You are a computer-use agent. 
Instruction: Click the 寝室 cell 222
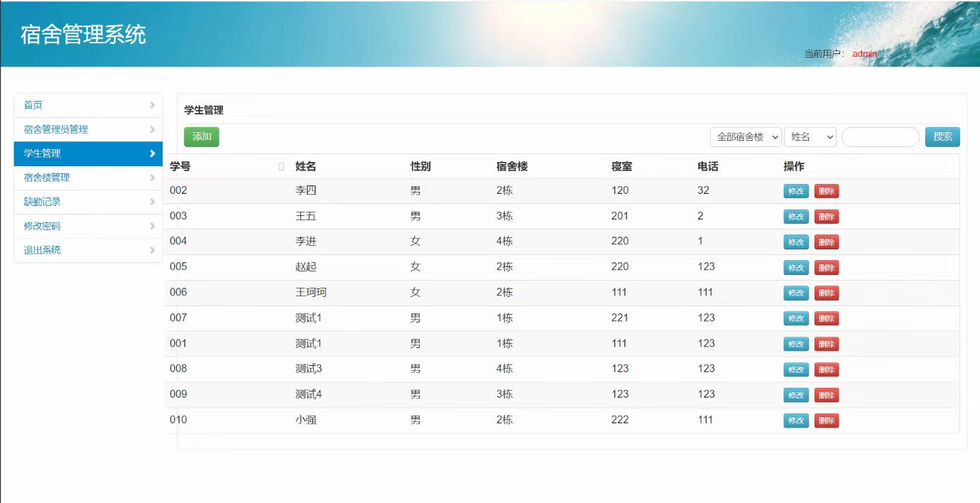click(620, 419)
